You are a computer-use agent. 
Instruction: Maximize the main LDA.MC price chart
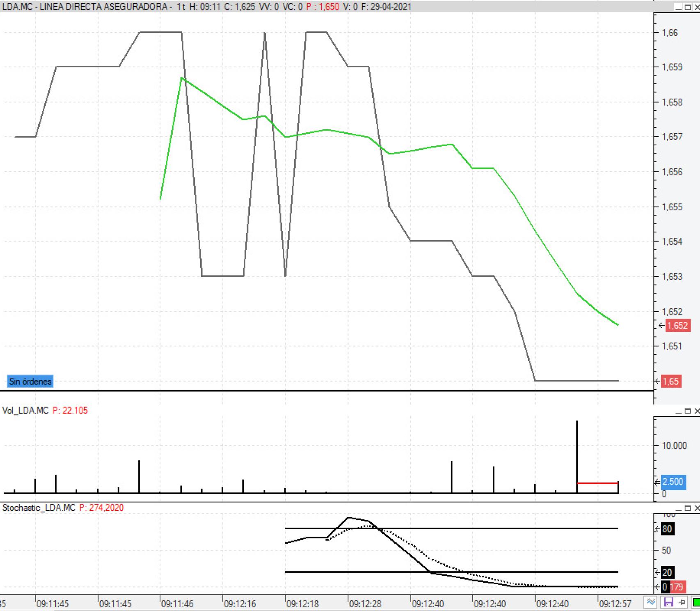(x=688, y=7)
